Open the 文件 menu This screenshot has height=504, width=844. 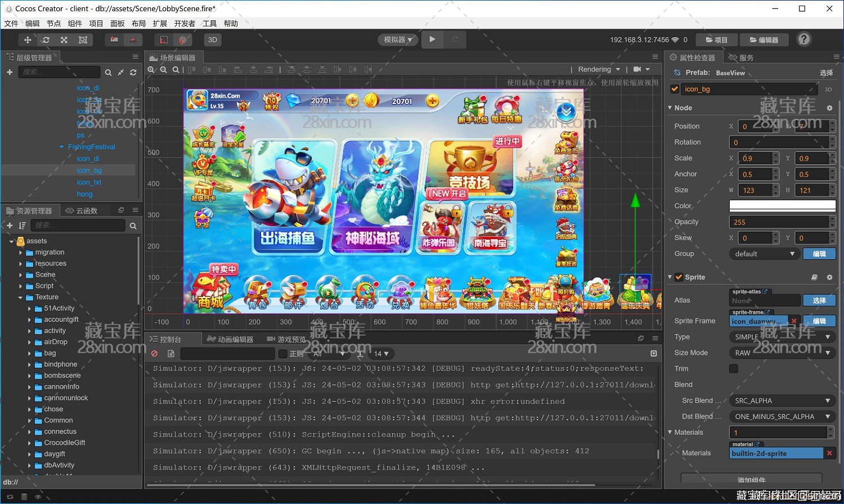(11, 23)
